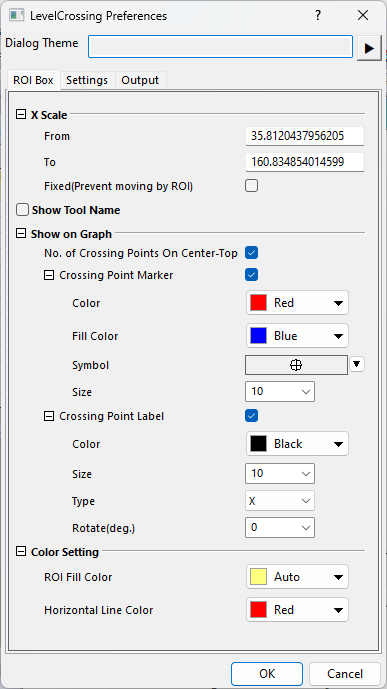Open the Output tab

point(140,80)
